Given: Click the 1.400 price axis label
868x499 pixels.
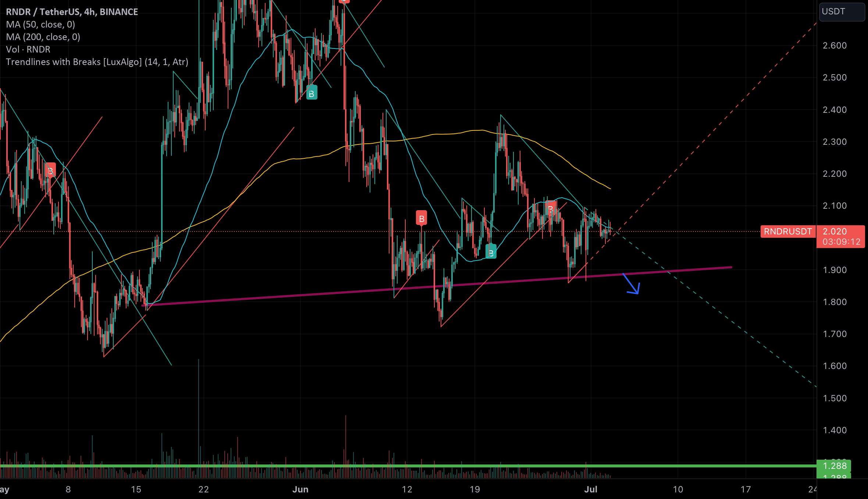Looking at the screenshot, I should (835, 430).
